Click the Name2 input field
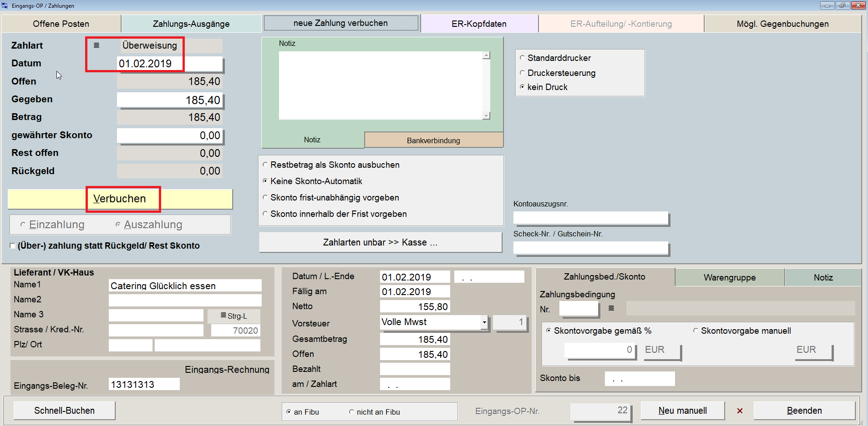 pyautogui.click(x=185, y=300)
